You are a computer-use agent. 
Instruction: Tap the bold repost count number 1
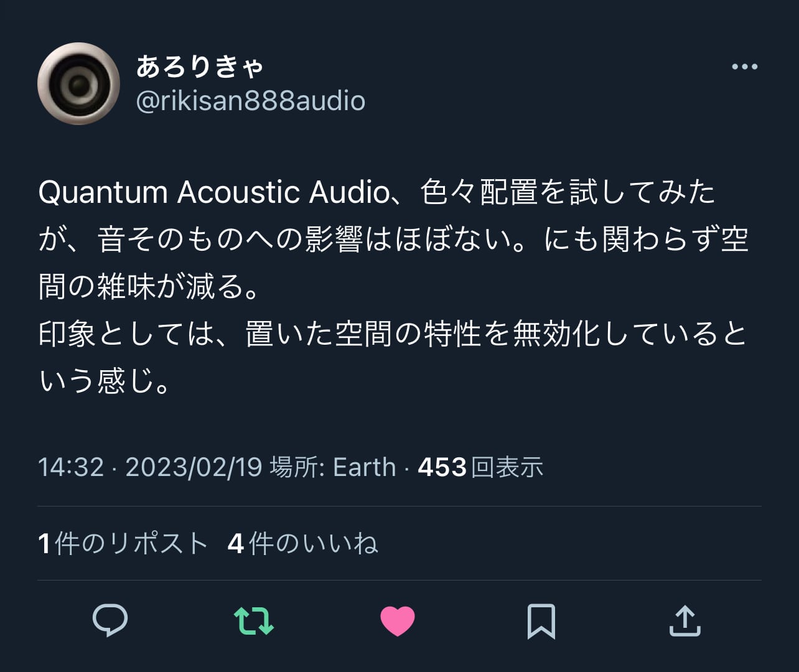[44, 544]
